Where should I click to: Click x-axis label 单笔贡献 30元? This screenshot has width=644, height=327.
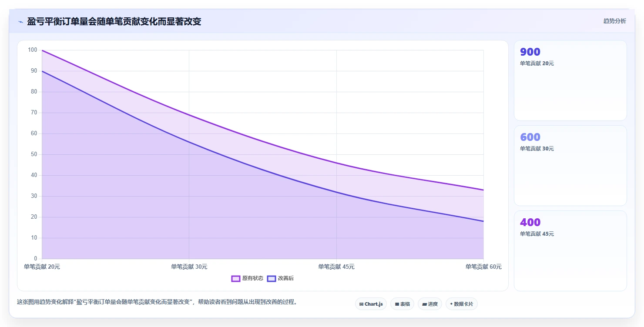coord(189,267)
